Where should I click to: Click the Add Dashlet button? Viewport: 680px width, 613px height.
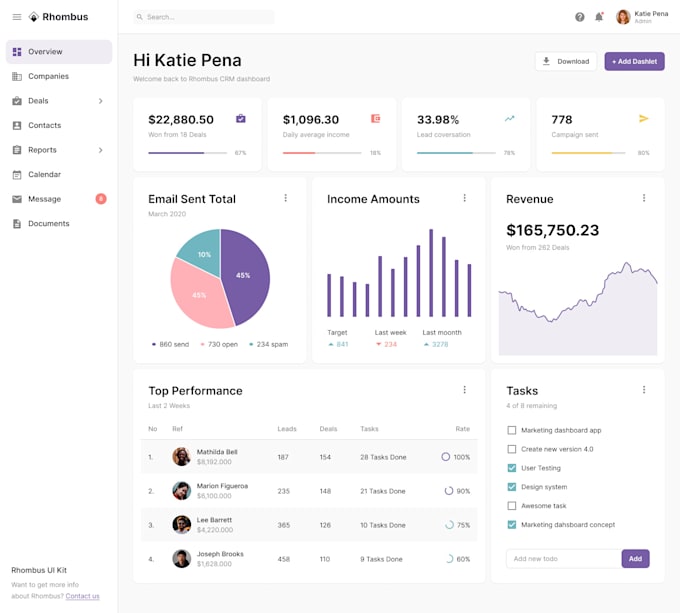coord(634,61)
